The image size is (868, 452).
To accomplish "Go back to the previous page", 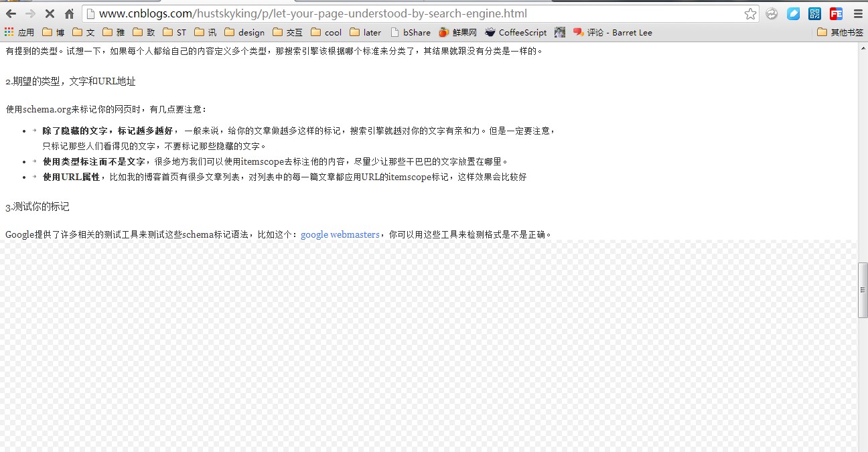I will (x=11, y=13).
